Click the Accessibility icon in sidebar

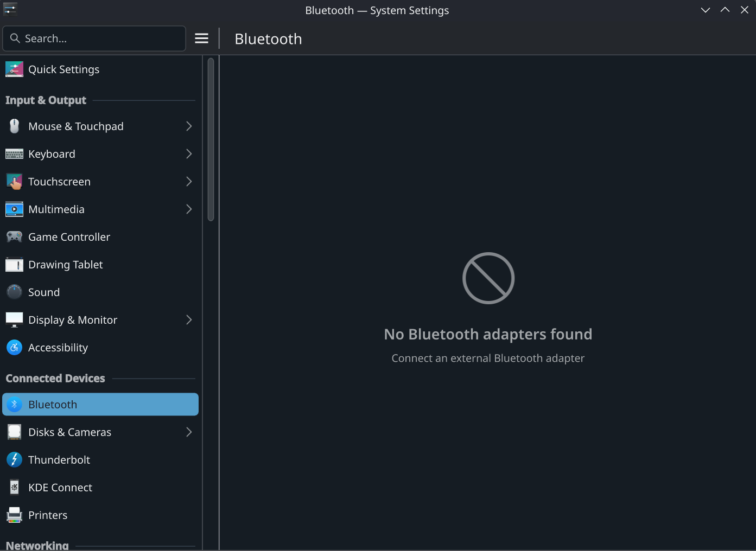click(x=14, y=348)
